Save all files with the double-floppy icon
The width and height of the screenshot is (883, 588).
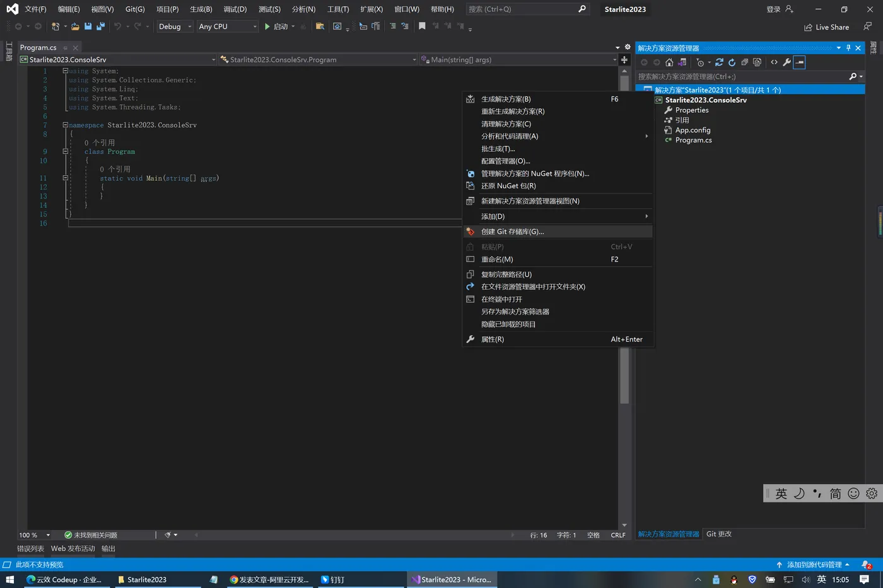(x=100, y=26)
